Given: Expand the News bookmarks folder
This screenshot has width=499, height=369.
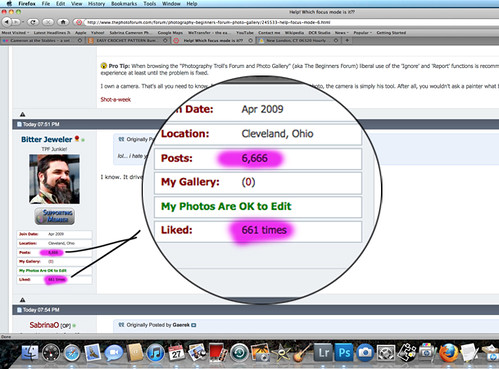Looking at the screenshot, I should point(342,33).
